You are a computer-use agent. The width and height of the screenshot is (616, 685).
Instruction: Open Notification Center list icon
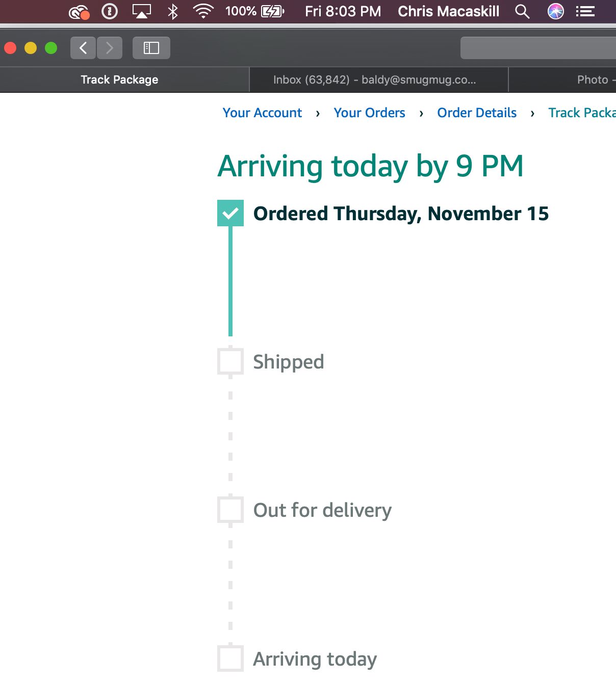pos(585,11)
